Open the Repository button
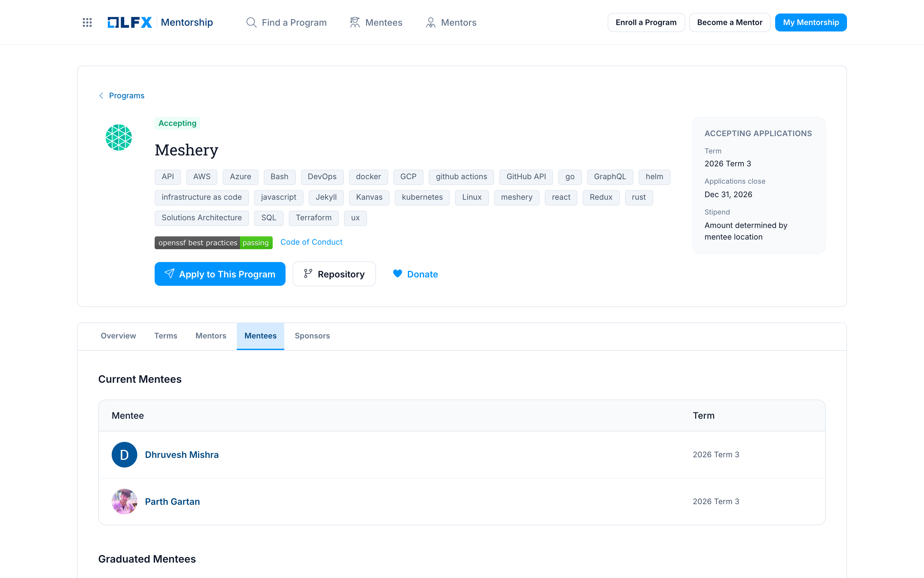This screenshot has width=924, height=578. [334, 274]
